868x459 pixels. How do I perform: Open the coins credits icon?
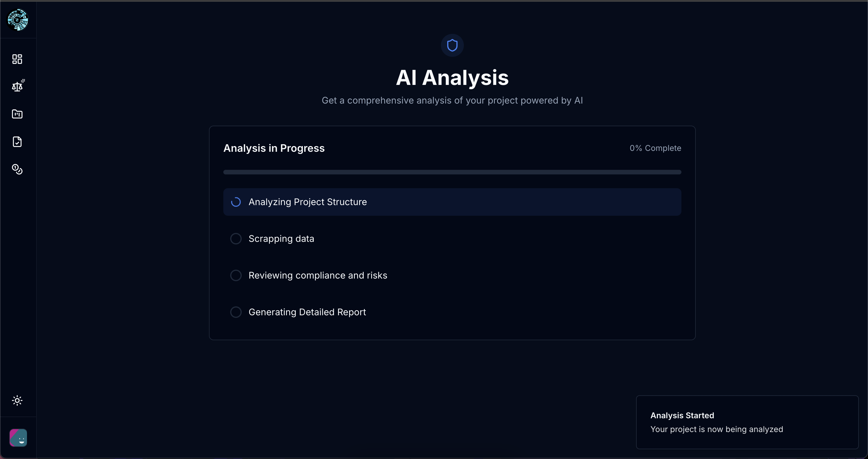pos(17,169)
